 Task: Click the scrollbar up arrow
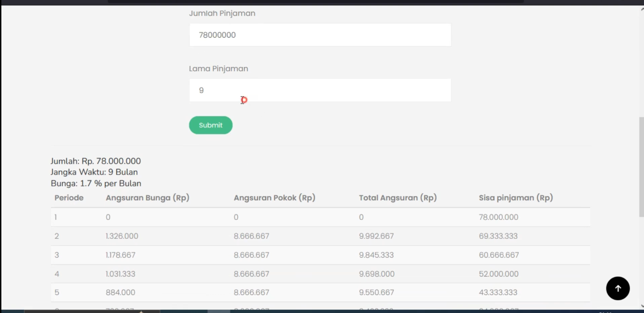642,10
